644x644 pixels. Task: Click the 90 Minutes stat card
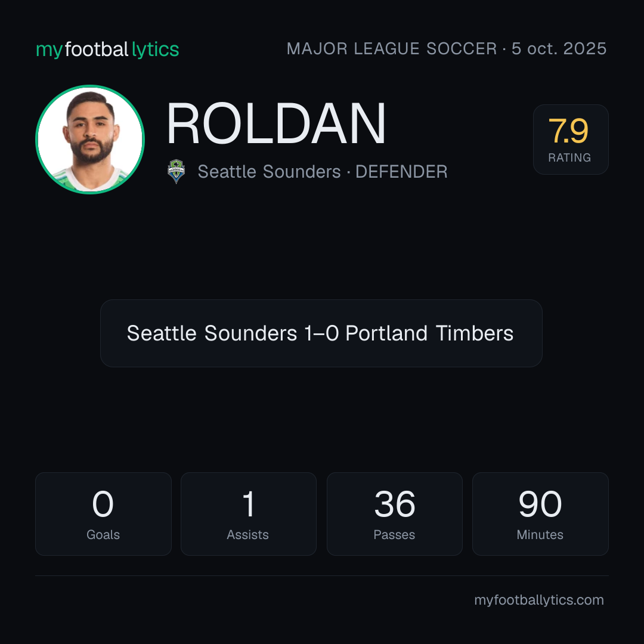tap(540, 514)
